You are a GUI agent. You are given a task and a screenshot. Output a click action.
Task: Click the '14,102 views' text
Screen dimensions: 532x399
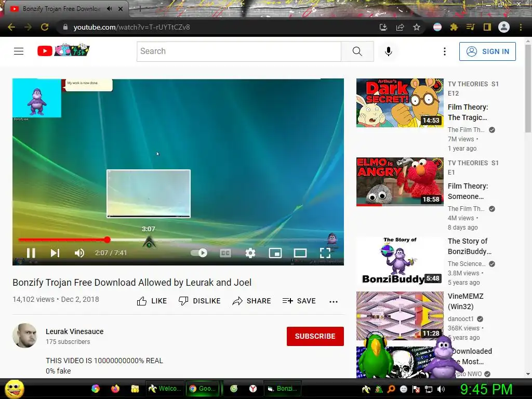pyautogui.click(x=33, y=299)
